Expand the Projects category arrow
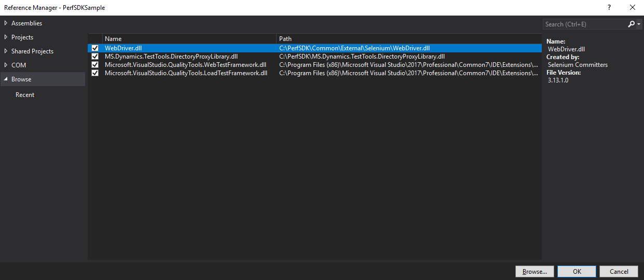644x280 pixels. tap(6, 37)
